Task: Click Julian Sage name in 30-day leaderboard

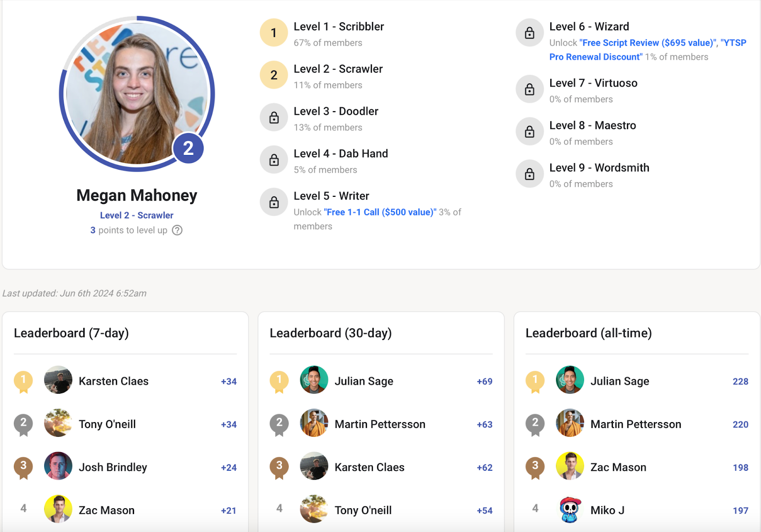Action: [x=364, y=381]
